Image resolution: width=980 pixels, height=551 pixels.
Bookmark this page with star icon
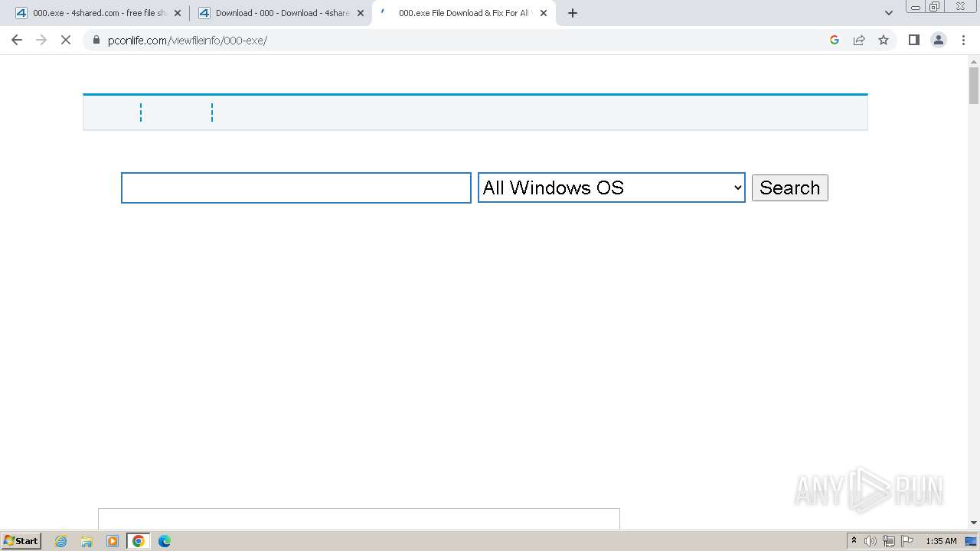[x=884, y=40]
